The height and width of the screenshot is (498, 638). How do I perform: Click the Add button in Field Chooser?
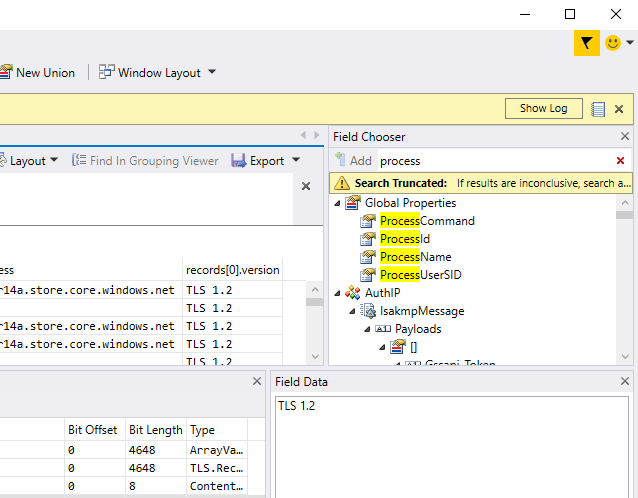click(x=353, y=160)
